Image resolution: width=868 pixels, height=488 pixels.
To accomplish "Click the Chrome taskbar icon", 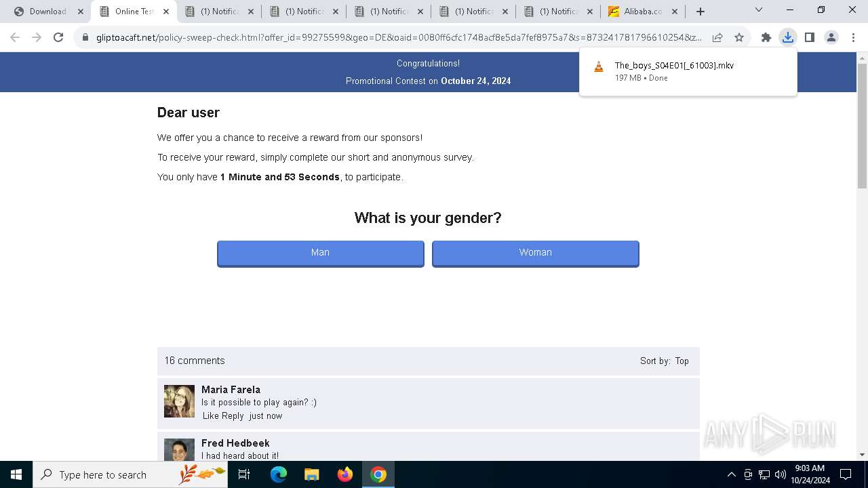I will coord(378,474).
